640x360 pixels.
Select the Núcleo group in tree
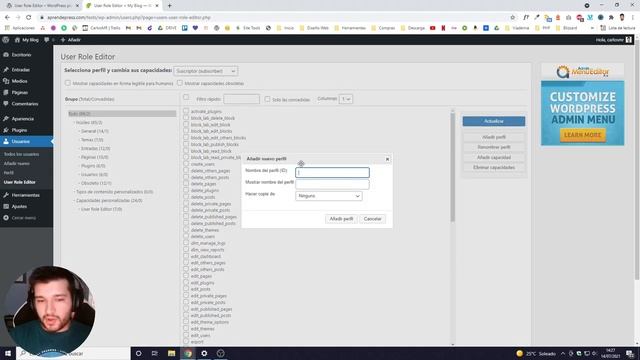click(x=89, y=122)
